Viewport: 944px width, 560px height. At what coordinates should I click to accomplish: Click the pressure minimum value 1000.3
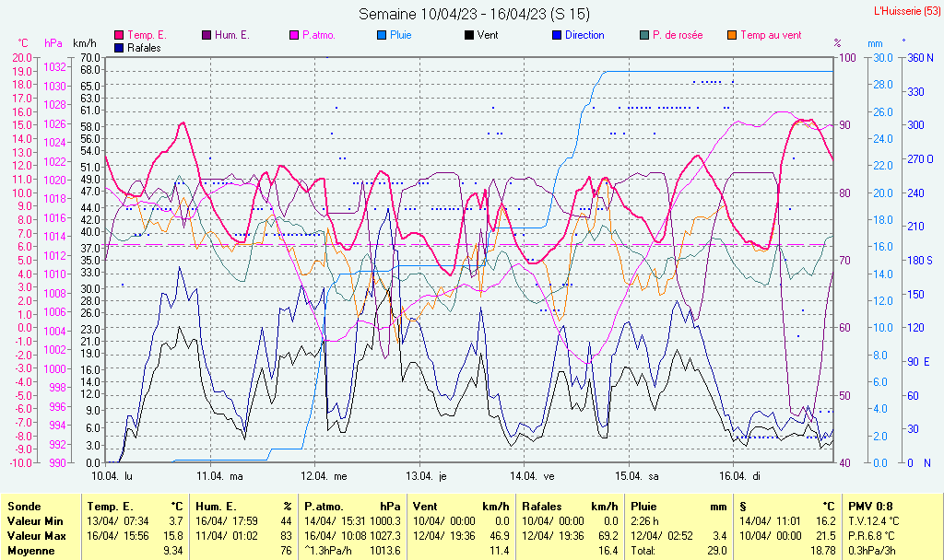pyautogui.click(x=385, y=521)
